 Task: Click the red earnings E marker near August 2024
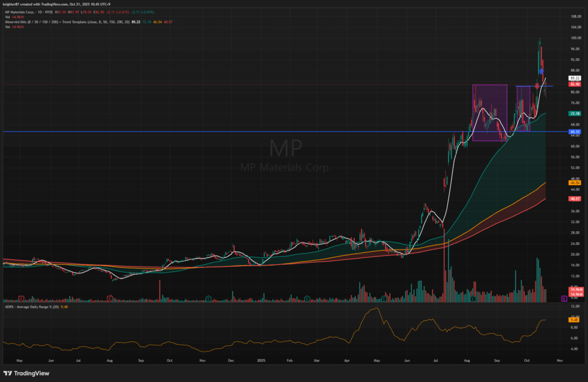click(x=110, y=298)
